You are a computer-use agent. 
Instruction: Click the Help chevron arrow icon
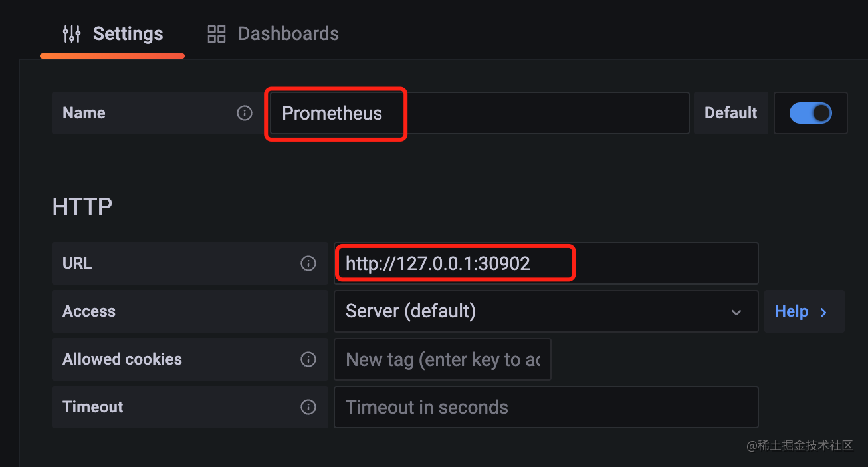823,312
